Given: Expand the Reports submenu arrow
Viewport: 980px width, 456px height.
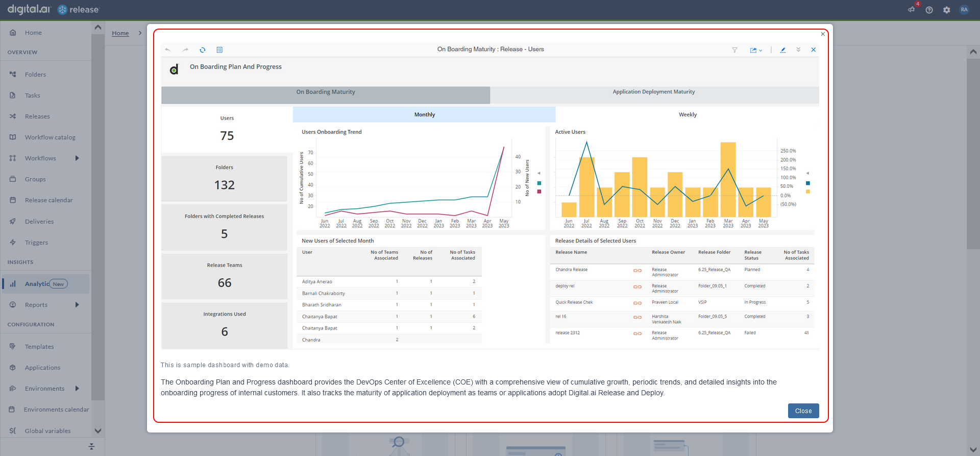Looking at the screenshot, I should tap(77, 305).
